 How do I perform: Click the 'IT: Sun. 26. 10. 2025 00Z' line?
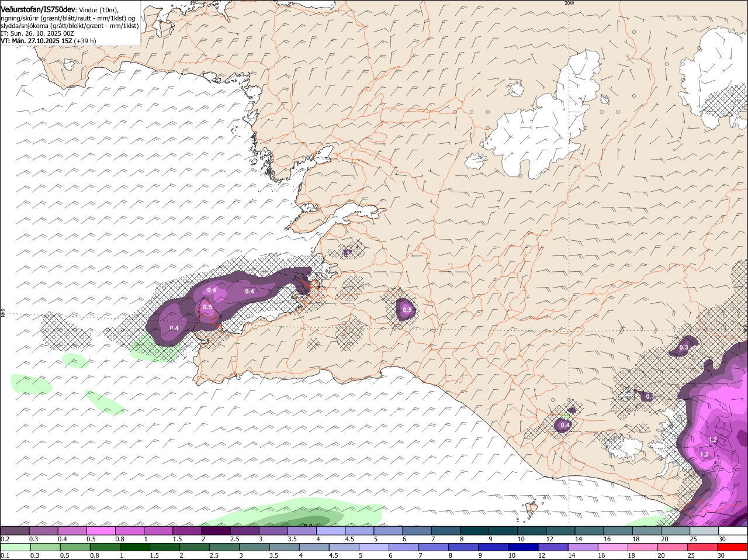click(x=37, y=33)
